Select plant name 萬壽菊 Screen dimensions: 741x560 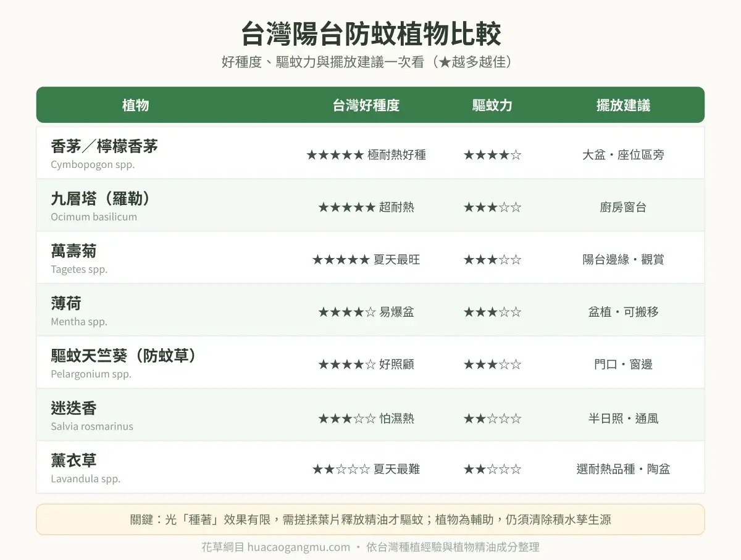(73, 251)
